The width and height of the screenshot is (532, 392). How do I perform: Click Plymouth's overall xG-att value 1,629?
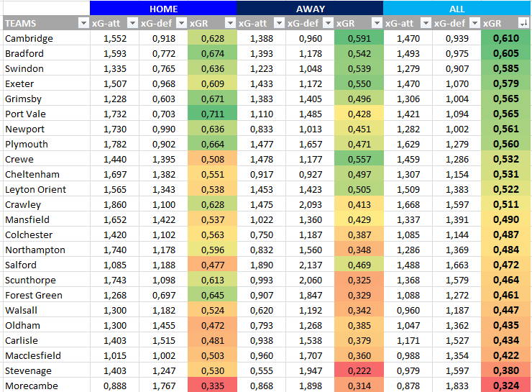(x=408, y=144)
